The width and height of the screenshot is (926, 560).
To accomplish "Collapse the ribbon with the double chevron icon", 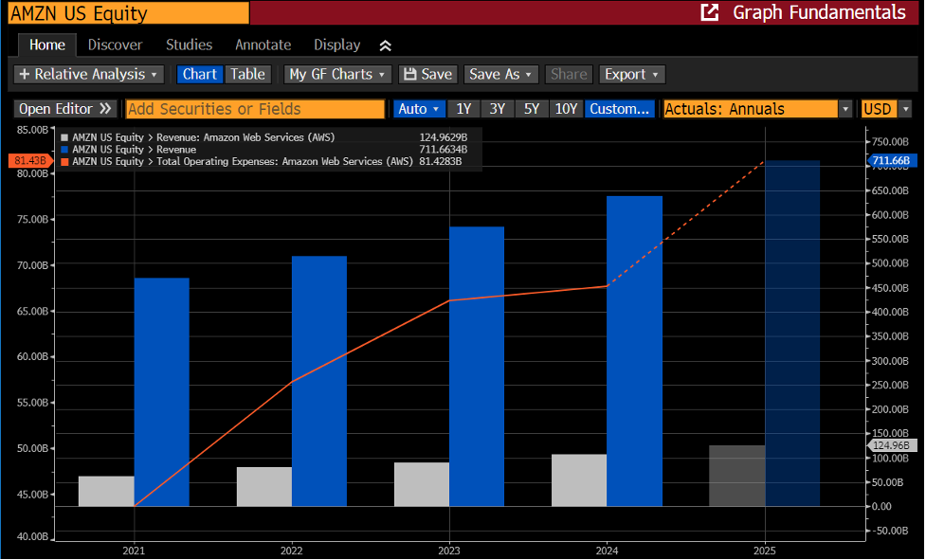I will click(385, 45).
